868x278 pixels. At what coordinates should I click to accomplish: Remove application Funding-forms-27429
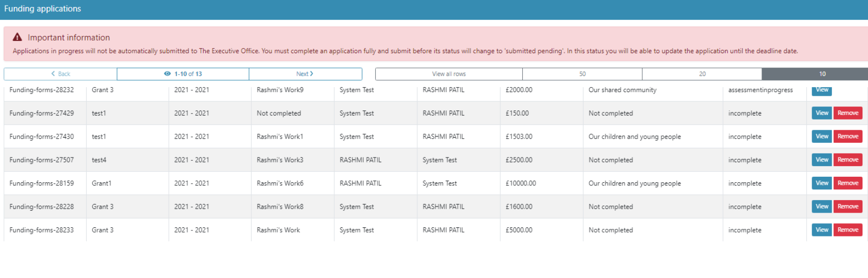point(848,113)
